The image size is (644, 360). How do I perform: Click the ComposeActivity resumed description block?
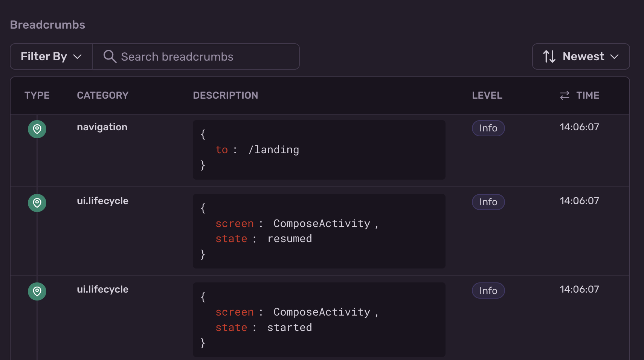(x=319, y=231)
